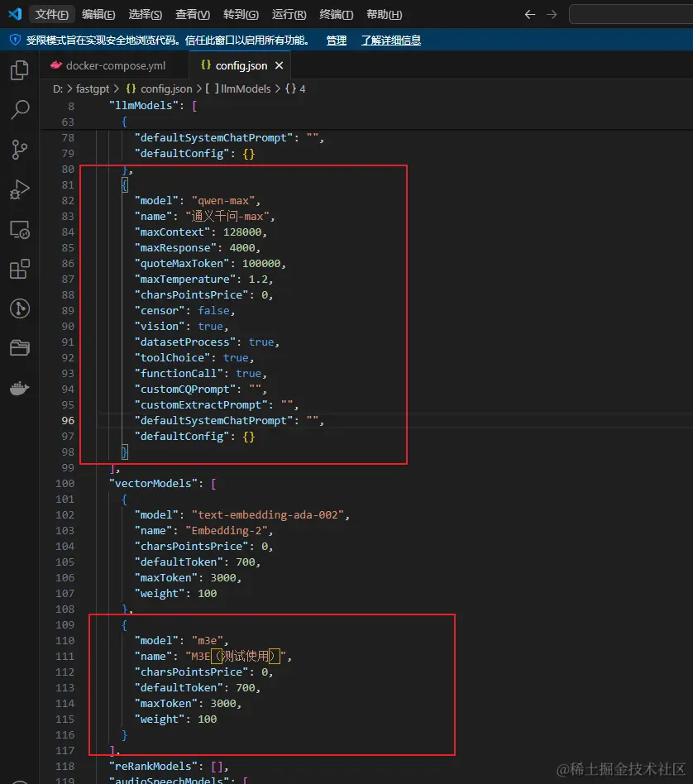Click the llmModels breadcrumb segment

pos(238,89)
